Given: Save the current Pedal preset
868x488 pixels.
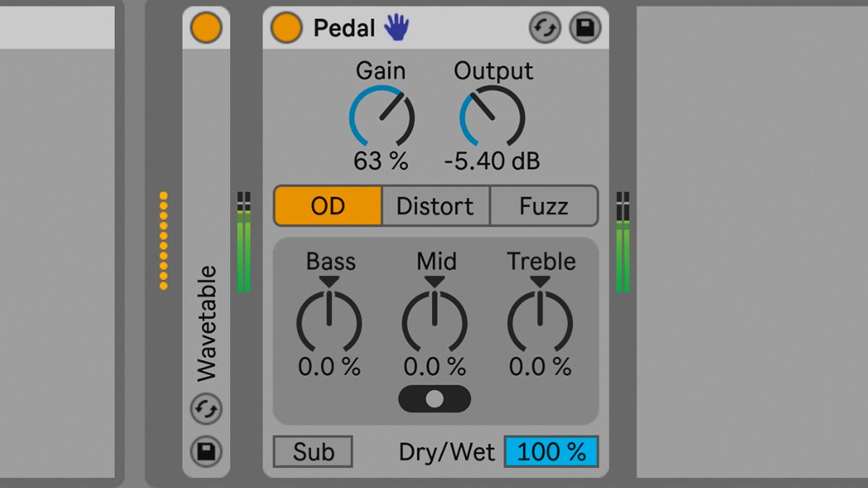Looking at the screenshot, I should [x=585, y=27].
